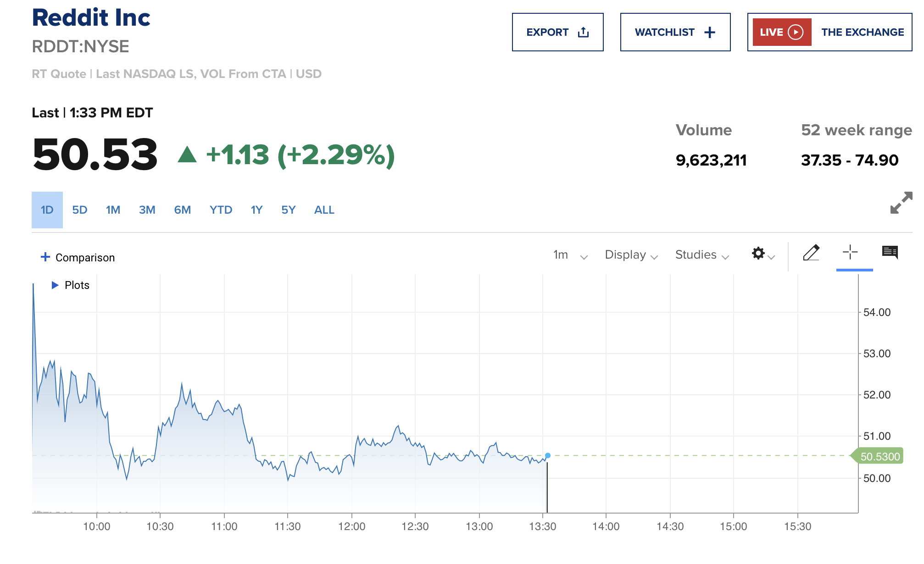Select the pencil drawing tool
The image size is (924, 564).
click(811, 253)
